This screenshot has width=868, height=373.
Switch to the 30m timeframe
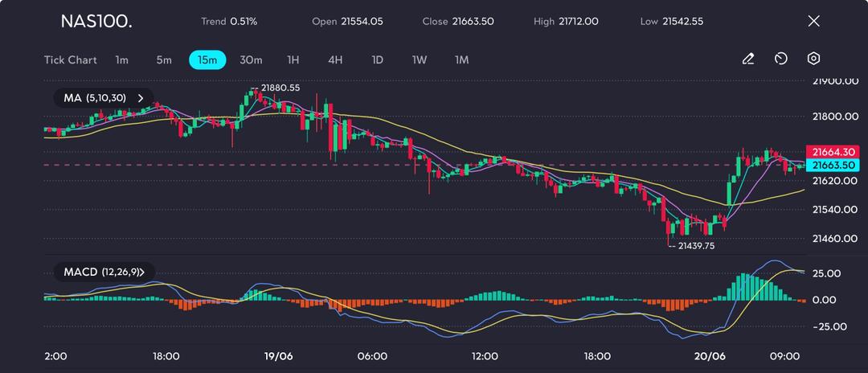point(251,60)
